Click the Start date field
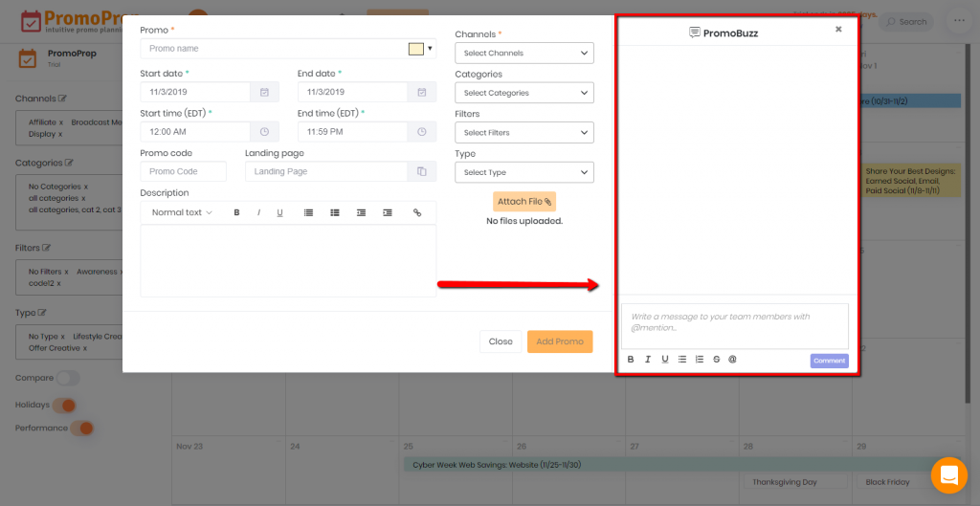This screenshot has height=506, width=980. click(x=195, y=92)
